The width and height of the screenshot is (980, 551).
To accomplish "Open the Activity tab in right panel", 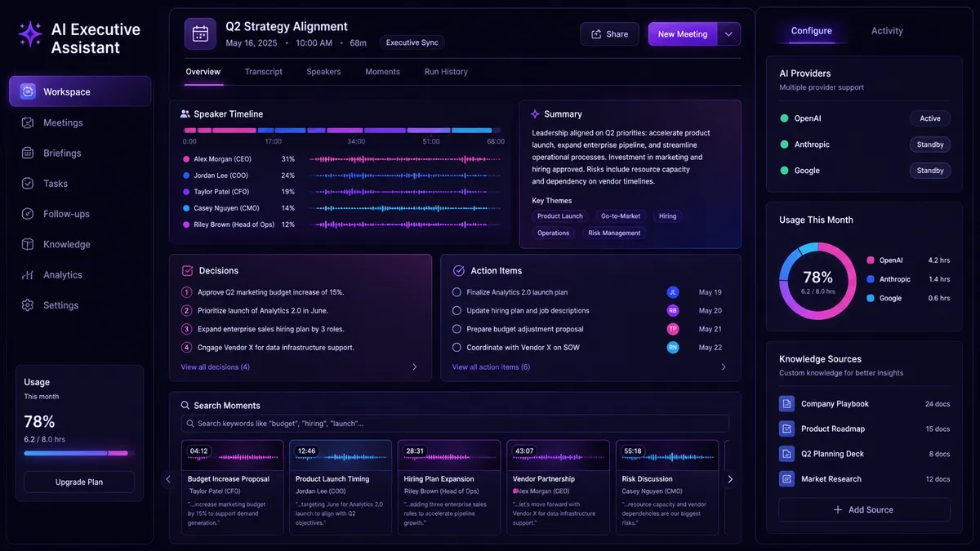I will tap(887, 31).
